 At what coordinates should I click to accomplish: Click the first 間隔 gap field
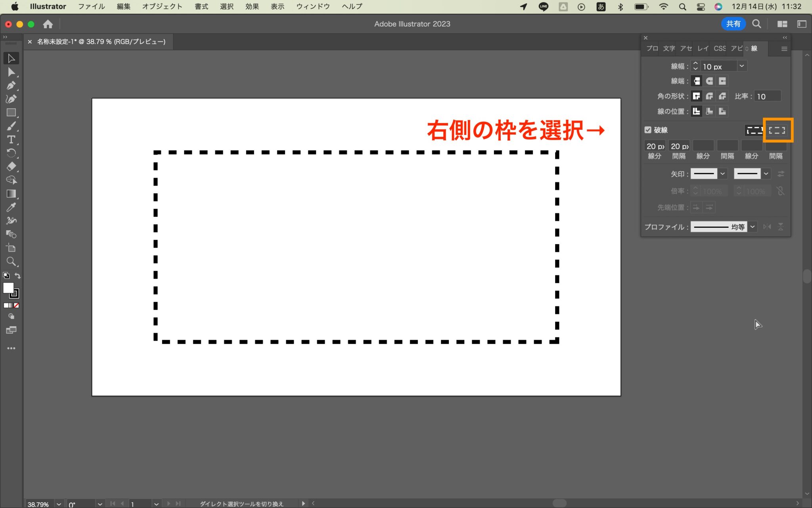[679, 146]
